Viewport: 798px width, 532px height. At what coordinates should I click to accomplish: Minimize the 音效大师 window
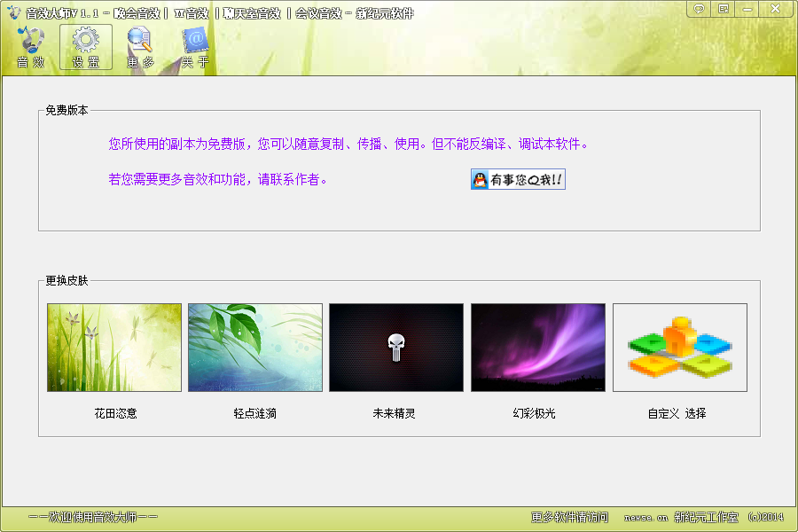[x=747, y=9]
